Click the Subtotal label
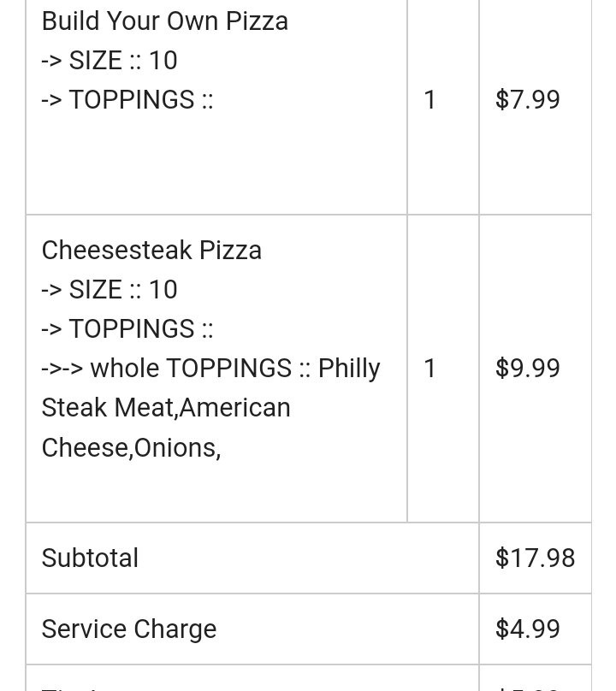Image resolution: width=616 pixels, height=691 pixels. (90, 558)
